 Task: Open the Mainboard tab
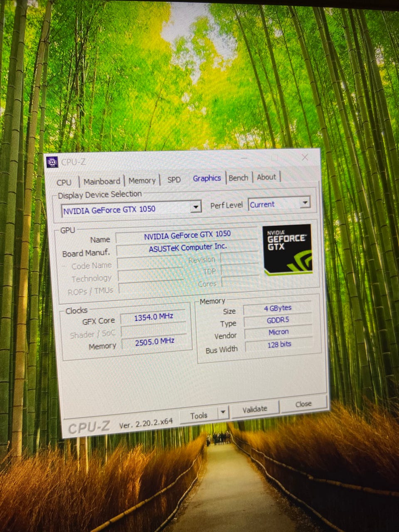click(101, 181)
